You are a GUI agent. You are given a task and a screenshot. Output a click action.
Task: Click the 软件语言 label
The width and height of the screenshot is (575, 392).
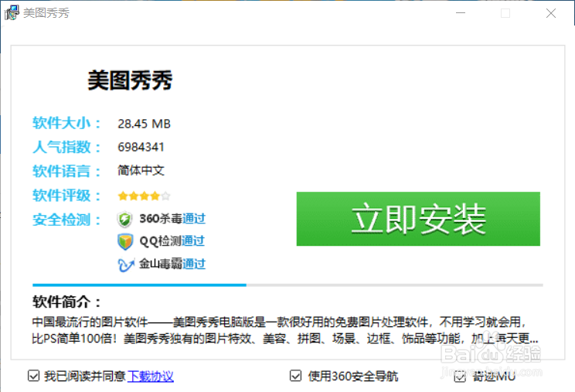pyautogui.click(x=66, y=171)
